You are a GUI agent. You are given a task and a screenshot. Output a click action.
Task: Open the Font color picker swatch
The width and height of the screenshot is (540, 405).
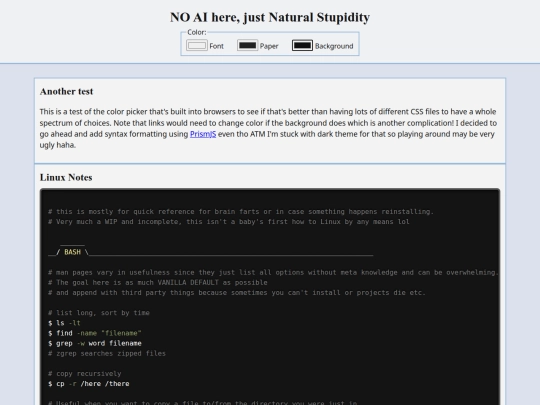pos(197,45)
